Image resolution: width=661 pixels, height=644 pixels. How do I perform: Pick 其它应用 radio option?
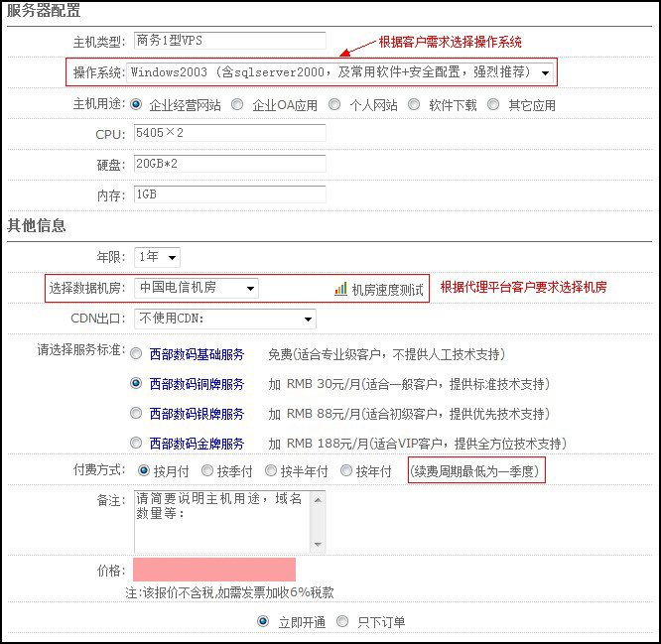493,104
